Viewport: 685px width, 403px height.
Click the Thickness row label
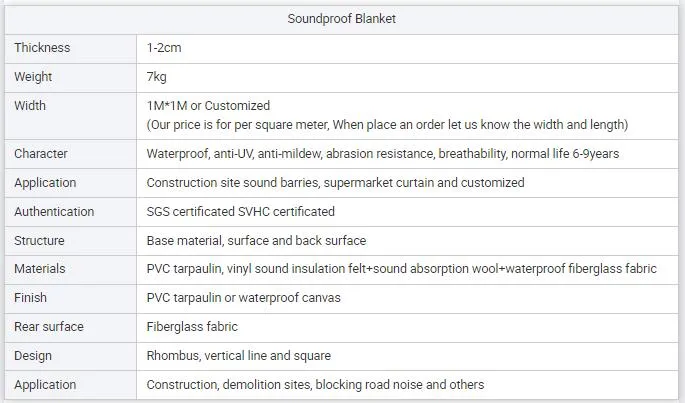point(41,48)
